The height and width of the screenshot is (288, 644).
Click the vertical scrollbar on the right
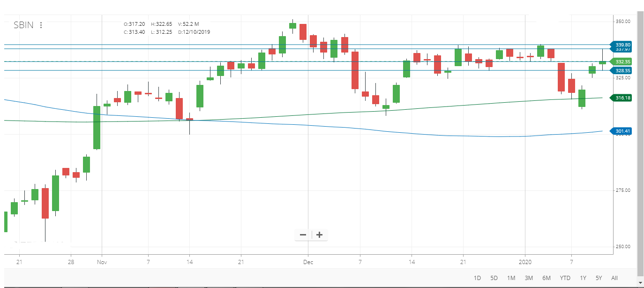(x=640, y=141)
